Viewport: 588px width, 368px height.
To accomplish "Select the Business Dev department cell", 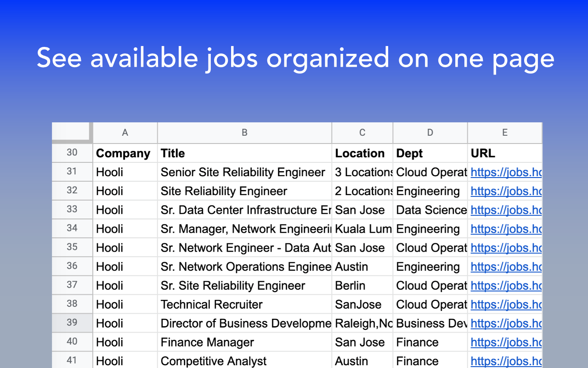I will 430,323.
